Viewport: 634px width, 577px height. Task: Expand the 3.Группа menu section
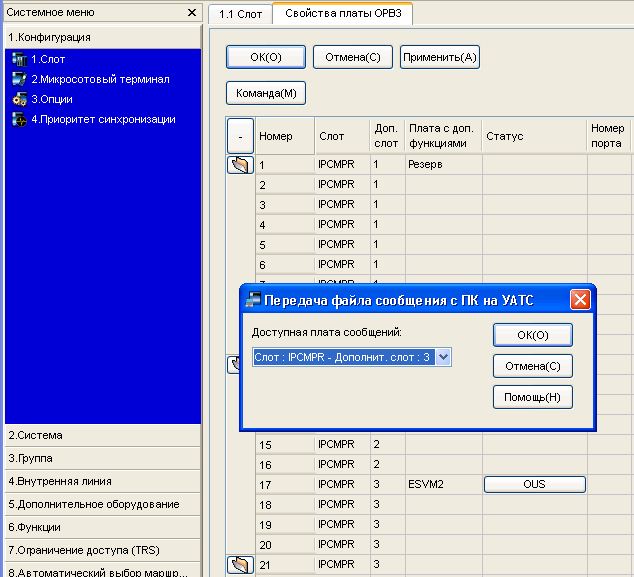(103, 459)
